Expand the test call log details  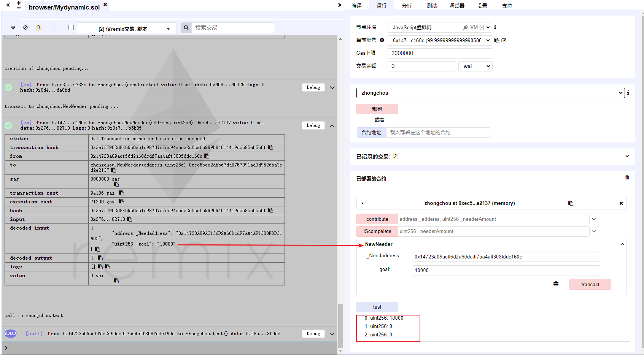(332, 334)
